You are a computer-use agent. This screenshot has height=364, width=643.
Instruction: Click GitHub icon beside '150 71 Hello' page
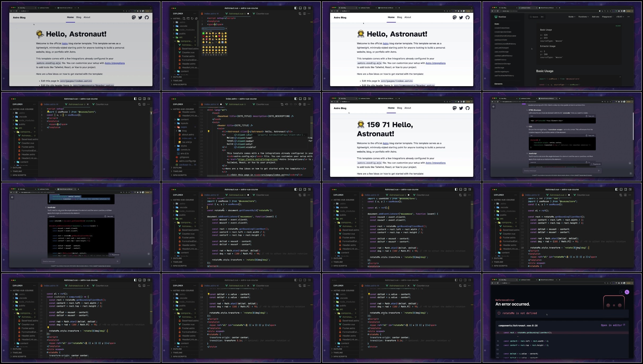click(467, 108)
